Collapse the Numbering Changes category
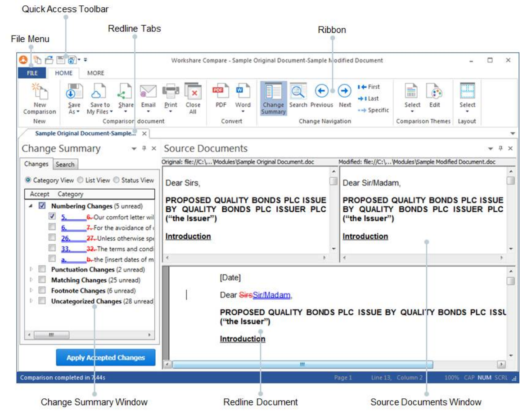The width and height of the screenshot is (532, 419). (x=31, y=206)
